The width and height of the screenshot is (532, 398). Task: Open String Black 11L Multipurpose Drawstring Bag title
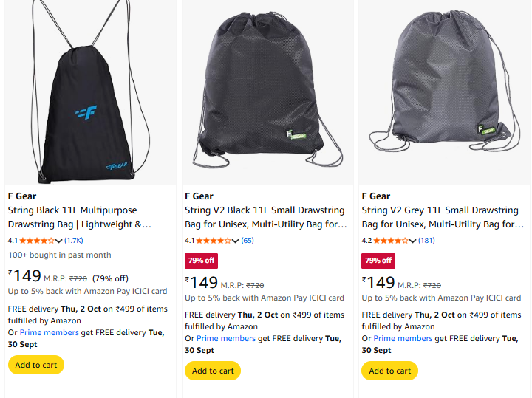[x=80, y=218]
